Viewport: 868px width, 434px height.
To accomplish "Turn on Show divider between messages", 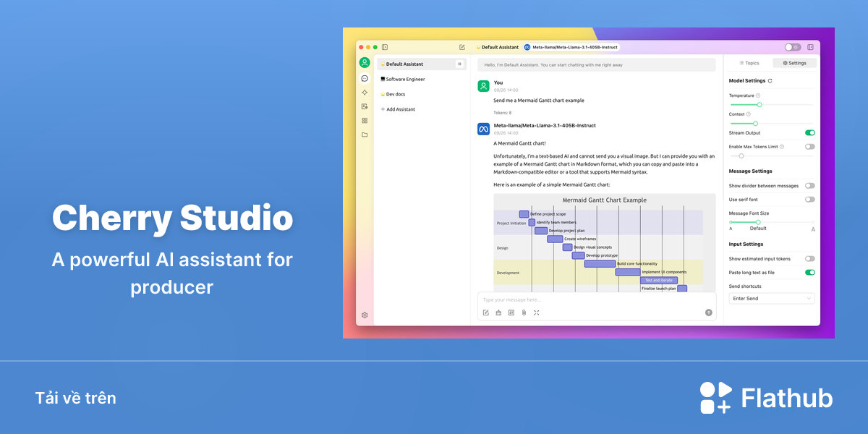I will pyautogui.click(x=810, y=186).
